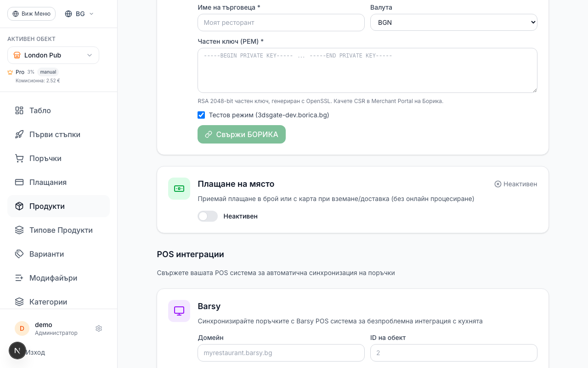Uncheck the Тестов режим checkbox
Image resolution: width=588 pixels, height=368 pixels.
point(201,115)
